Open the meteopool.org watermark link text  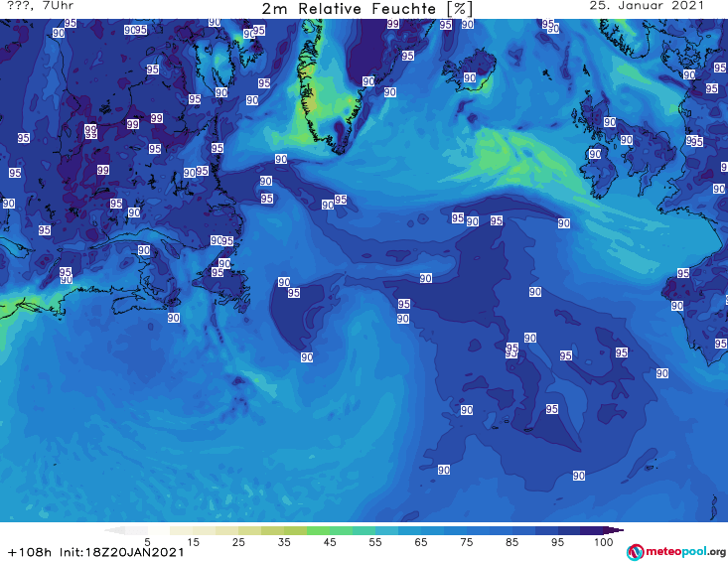(x=685, y=551)
